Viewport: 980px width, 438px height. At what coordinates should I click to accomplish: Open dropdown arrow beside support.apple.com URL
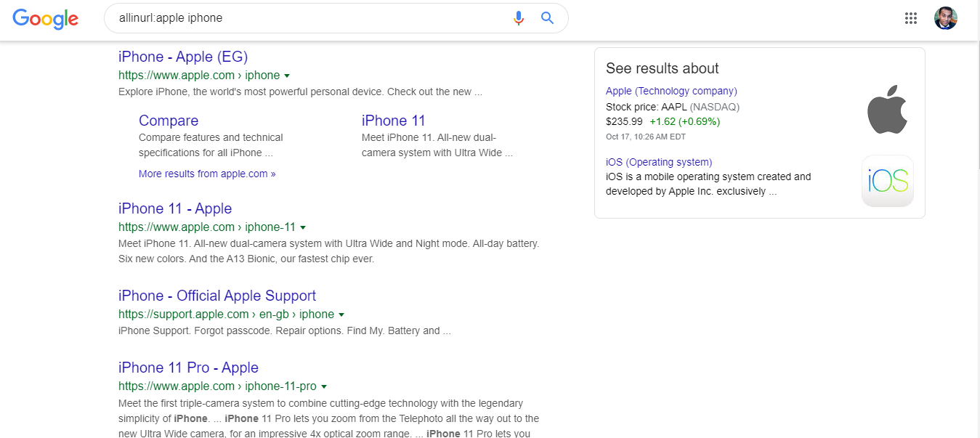[341, 315]
